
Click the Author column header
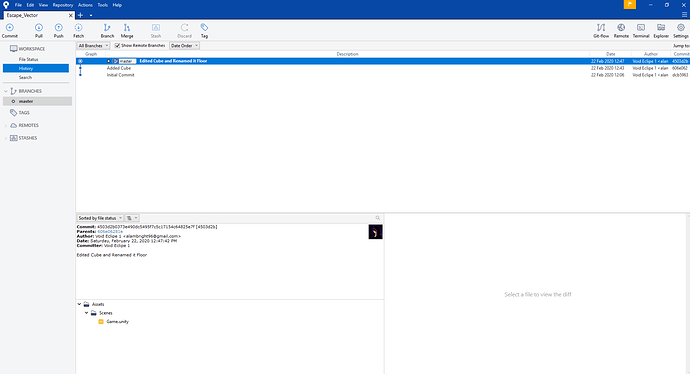tap(651, 54)
